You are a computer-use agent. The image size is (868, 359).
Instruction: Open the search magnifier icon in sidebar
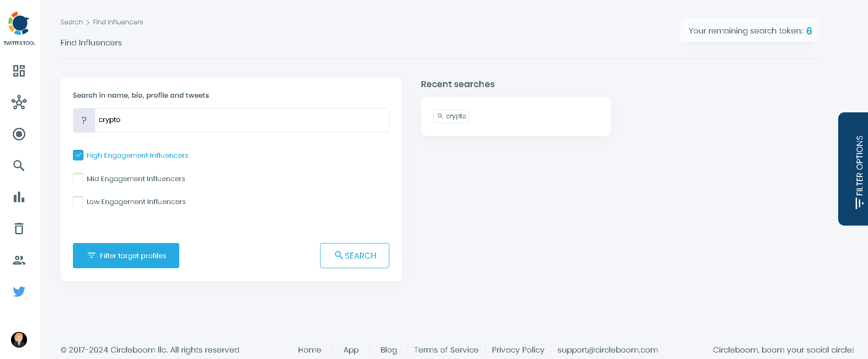[19, 166]
